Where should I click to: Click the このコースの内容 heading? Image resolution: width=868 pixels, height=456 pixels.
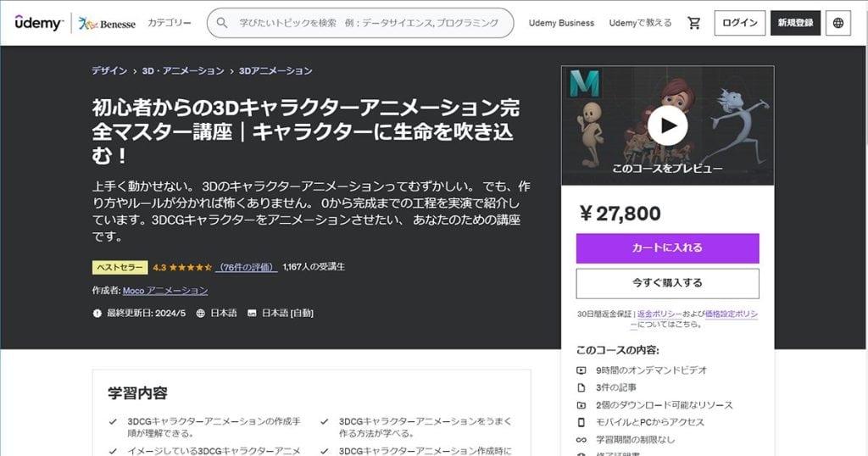618,350
